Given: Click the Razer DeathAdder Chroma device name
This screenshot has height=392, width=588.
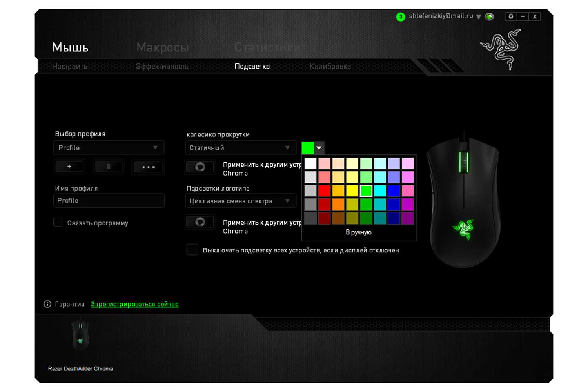Looking at the screenshot, I should click(80, 369).
